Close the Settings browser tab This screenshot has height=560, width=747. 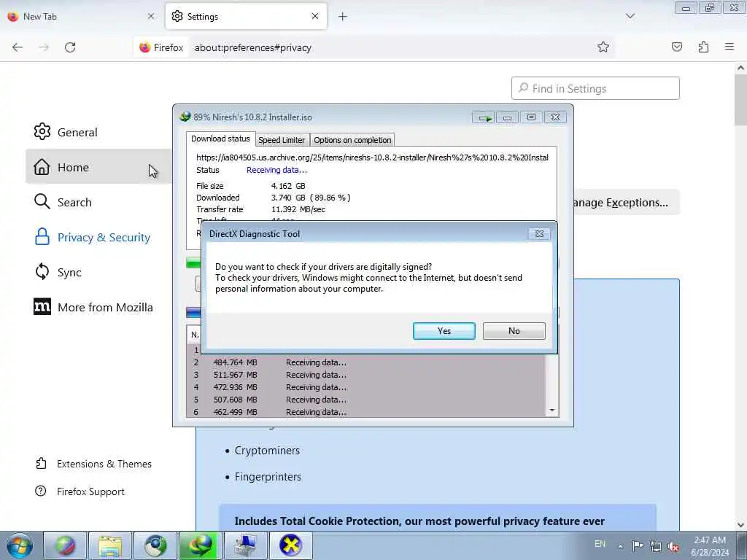click(x=315, y=16)
